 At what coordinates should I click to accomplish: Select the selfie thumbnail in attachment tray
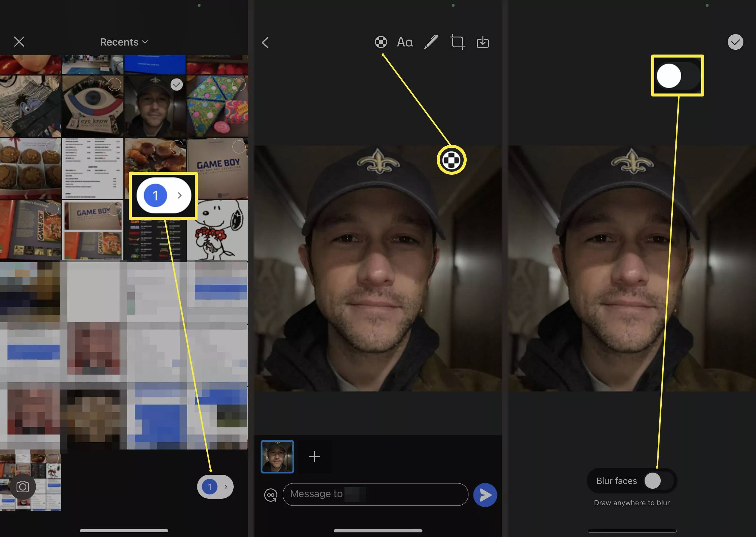click(277, 457)
